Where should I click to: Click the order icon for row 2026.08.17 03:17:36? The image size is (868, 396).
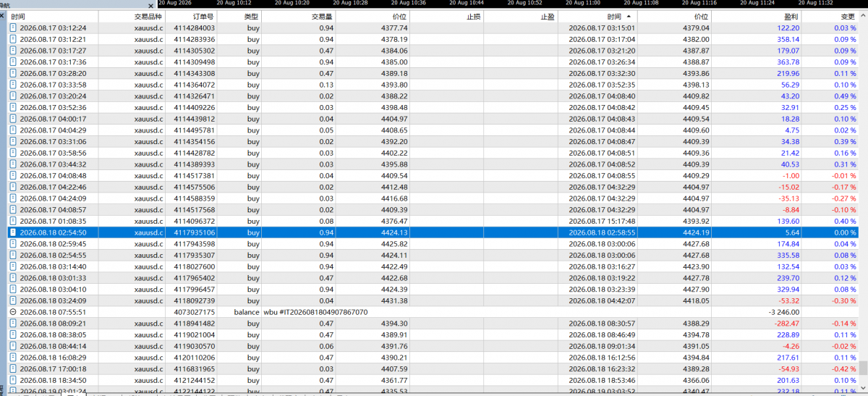click(x=13, y=62)
